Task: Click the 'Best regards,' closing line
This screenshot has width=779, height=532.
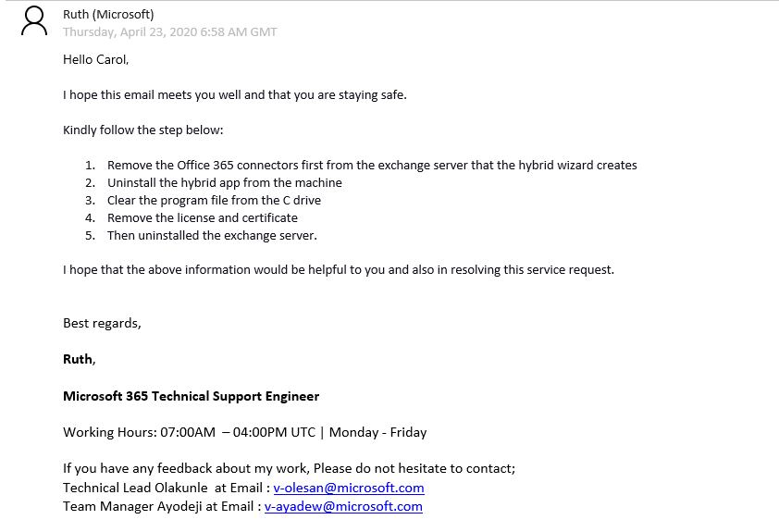Action: (102, 324)
